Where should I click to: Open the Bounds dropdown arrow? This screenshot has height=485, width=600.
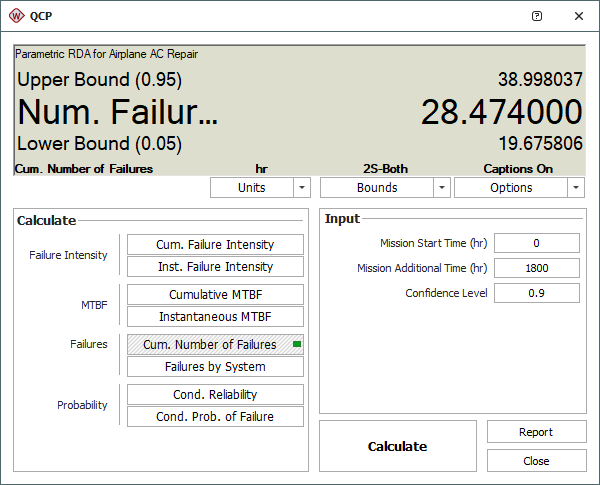441,188
